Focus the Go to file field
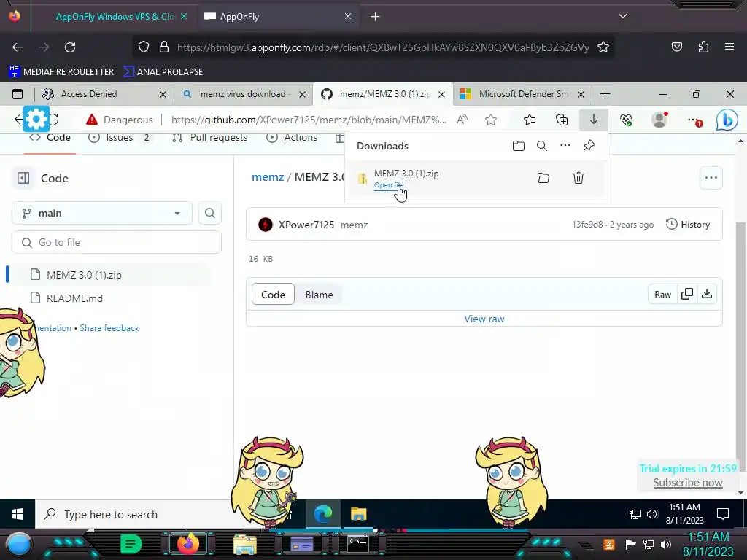The width and height of the screenshot is (747, 560). click(117, 242)
